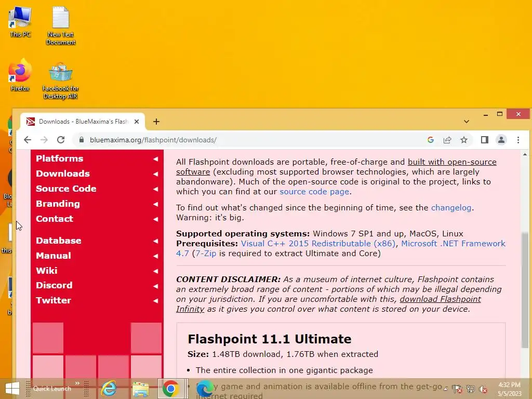The height and width of the screenshot is (399, 532).
Task: Open the changelog link
Action: (451, 208)
